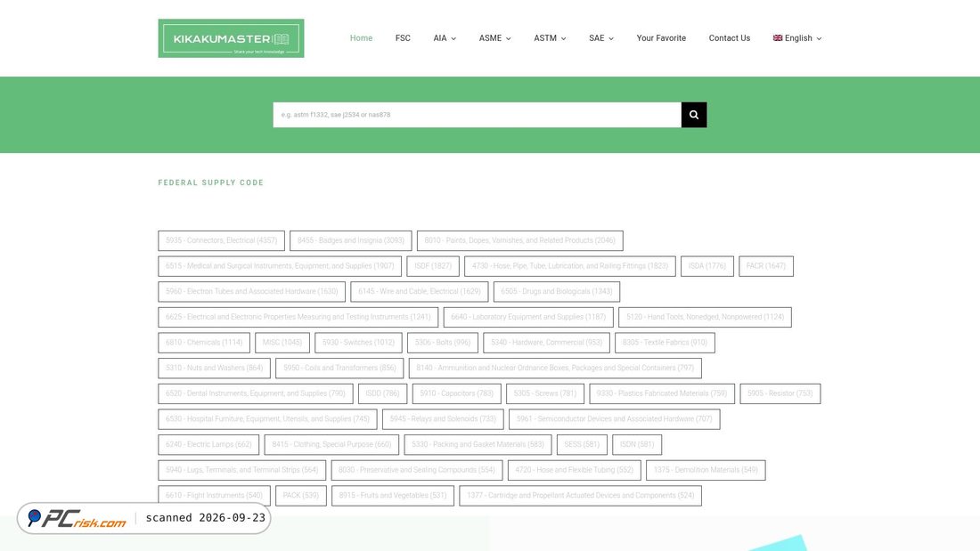The width and height of the screenshot is (980, 551).
Task: Click the PCrisk.com watermark logo
Action: (x=77, y=518)
